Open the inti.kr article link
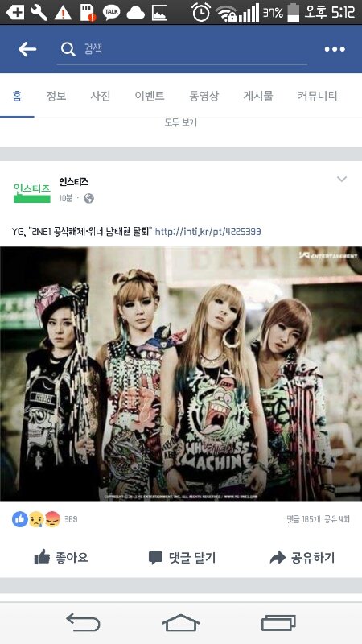 coord(208,232)
